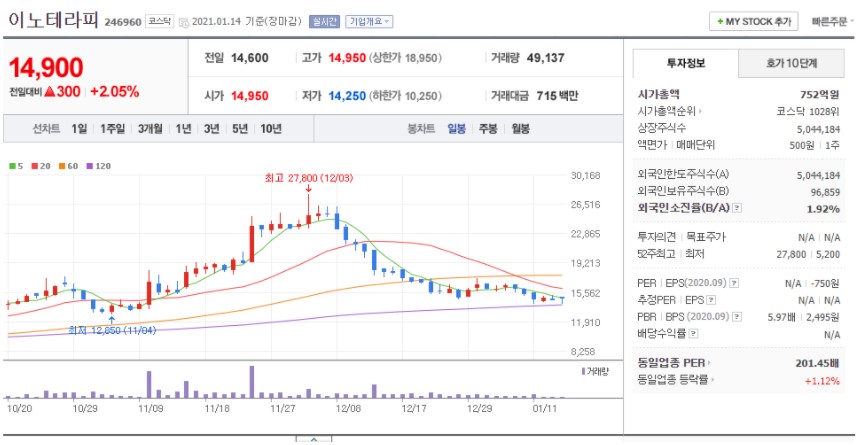The image size is (857, 445).
Task: Select the 1주일 line chart period
Action: [x=112, y=128]
